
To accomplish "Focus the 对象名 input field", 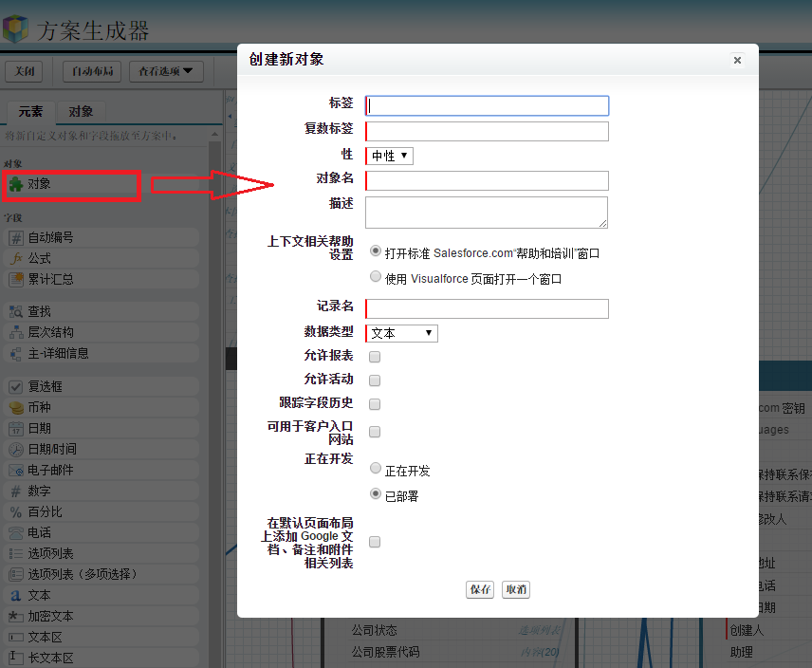I will pos(487,180).
